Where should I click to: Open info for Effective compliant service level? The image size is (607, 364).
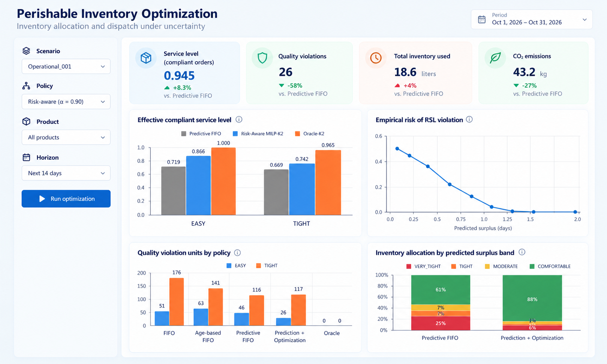[239, 120]
